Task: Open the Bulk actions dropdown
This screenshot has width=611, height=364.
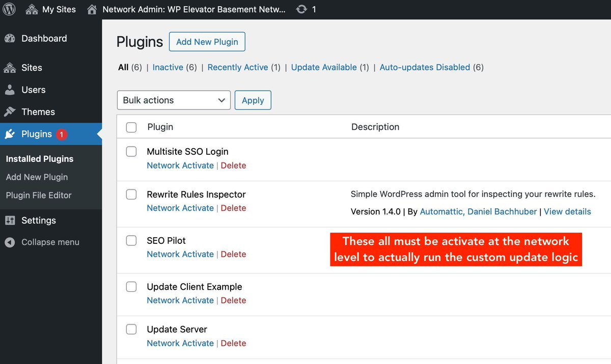Action: tap(174, 100)
